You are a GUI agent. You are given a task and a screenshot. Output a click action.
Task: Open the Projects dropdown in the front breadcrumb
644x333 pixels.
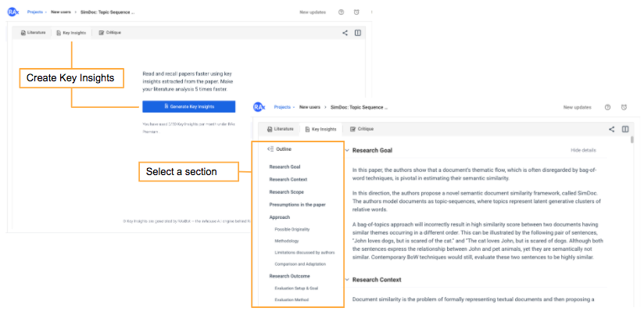284,107
